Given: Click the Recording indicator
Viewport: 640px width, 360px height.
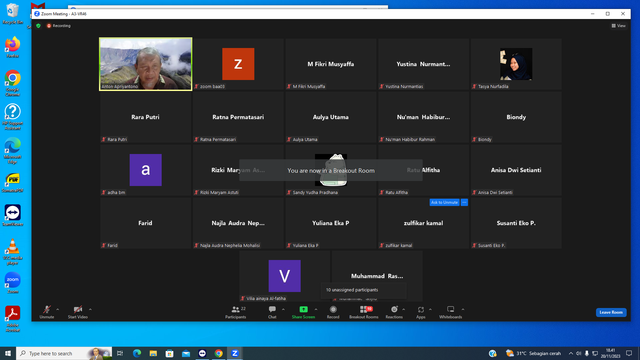Looking at the screenshot, I should tap(59, 26).
